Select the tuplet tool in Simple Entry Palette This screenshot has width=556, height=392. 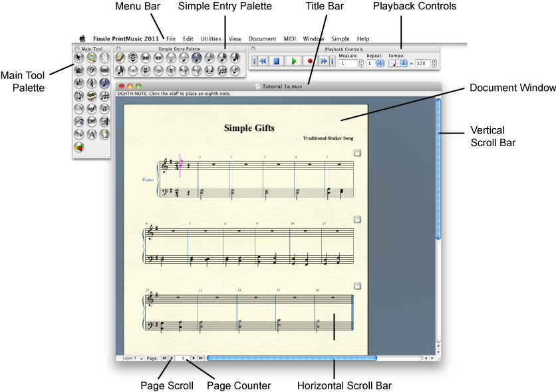pos(222,70)
